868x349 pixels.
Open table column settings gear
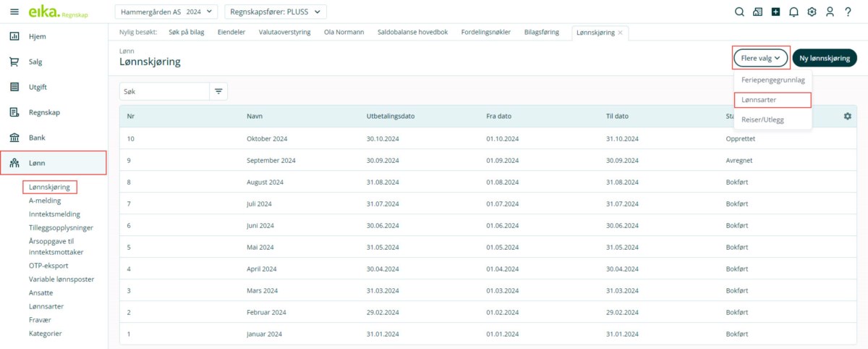pyautogui.click(x=848, y=117)
